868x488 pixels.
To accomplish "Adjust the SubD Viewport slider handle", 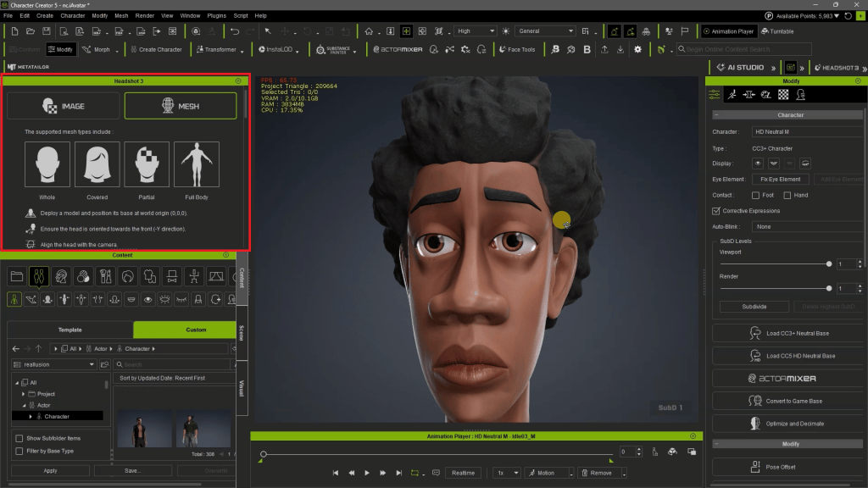I will pyautogui.click(x=829, y=264).
